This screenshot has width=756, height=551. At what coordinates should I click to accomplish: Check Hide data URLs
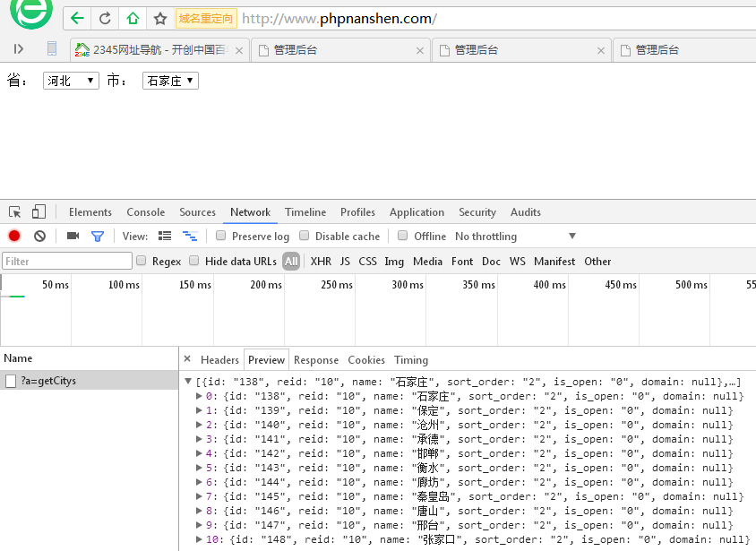click(193, 261)
